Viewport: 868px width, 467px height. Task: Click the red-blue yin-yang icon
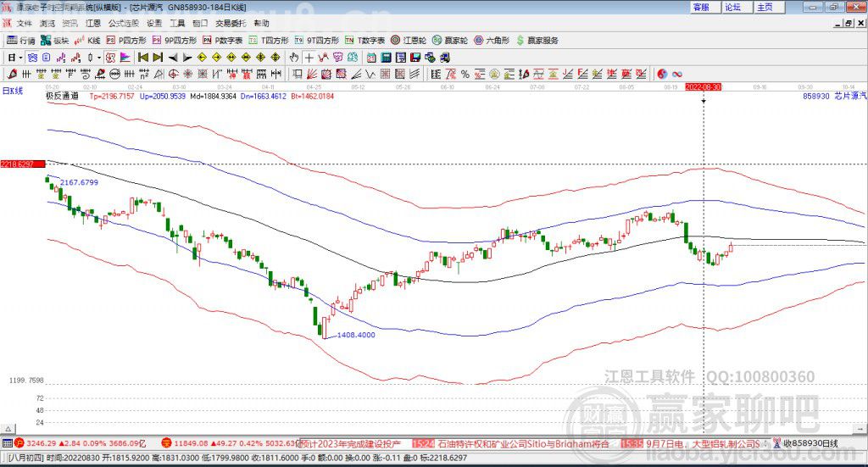click(x=662, y=74)
